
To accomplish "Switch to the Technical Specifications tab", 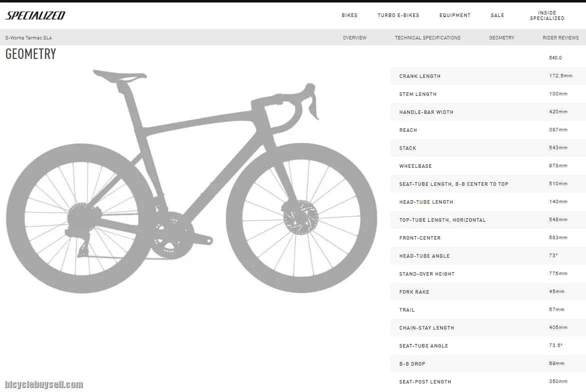I will pyautogui.click(x=427, y=38).
